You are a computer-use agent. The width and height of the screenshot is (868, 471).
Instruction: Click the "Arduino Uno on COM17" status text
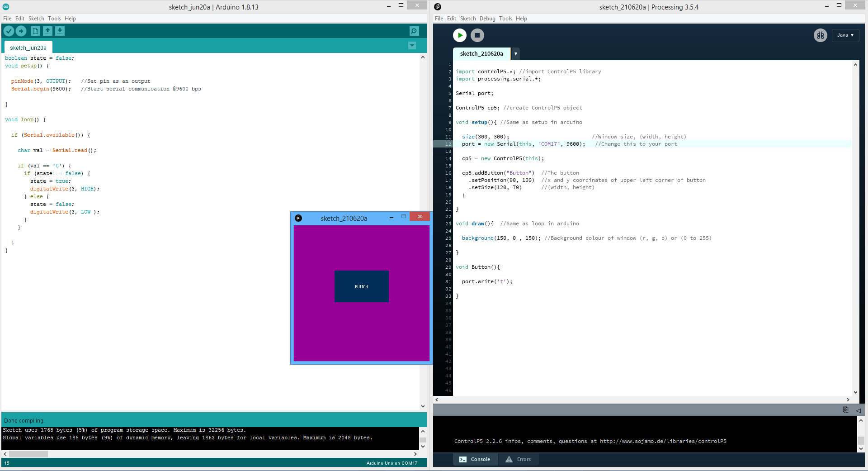(392, 463)
